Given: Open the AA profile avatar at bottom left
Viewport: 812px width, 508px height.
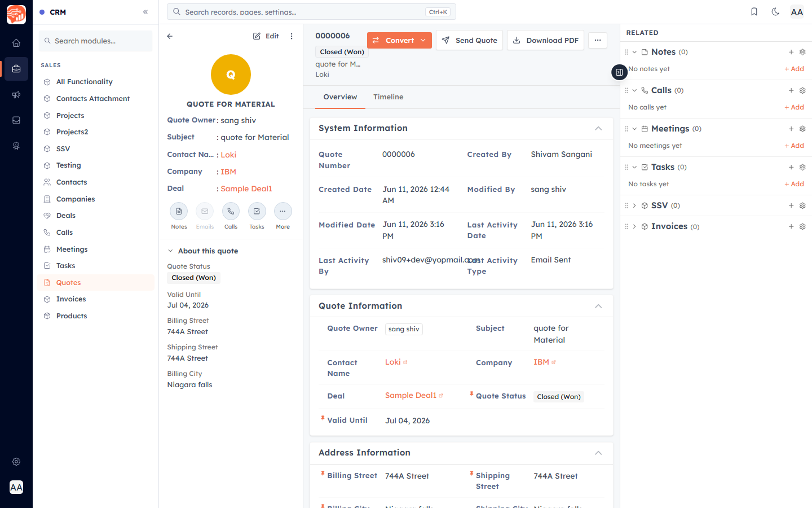Looking at the screenshot, I should [16, 487].
